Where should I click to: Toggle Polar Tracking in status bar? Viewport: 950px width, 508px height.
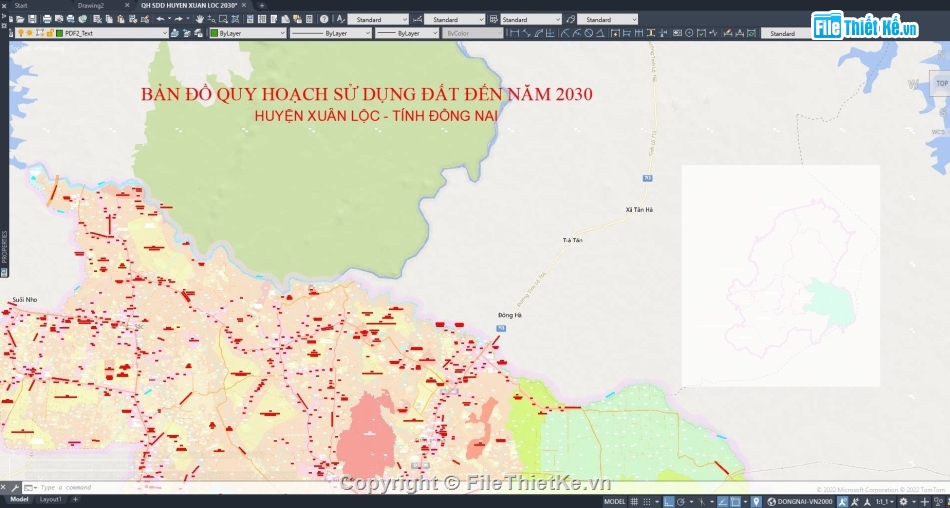(681, 501)
